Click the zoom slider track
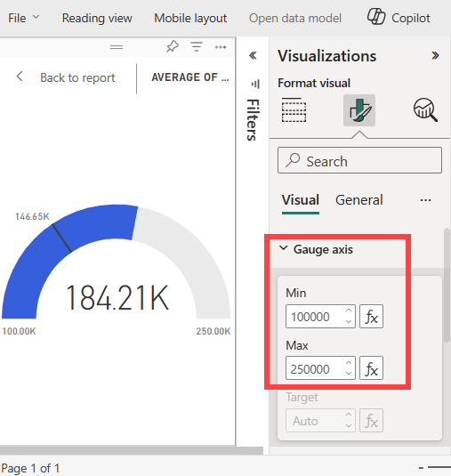Viewport: 451px width, 476px height. [x=439, y=467]
